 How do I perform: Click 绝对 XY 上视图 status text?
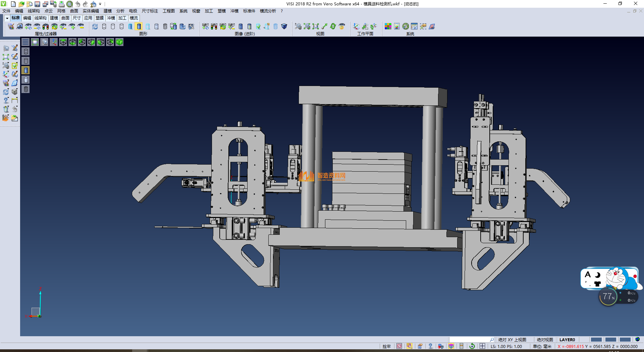(512, 340)
